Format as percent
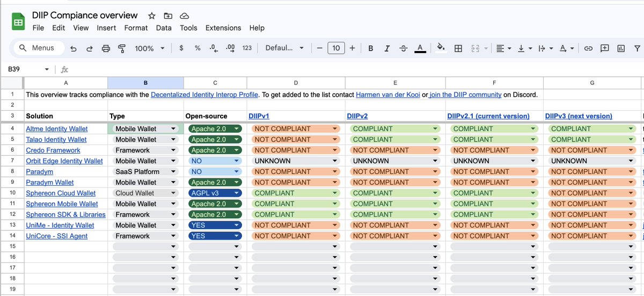The height and width of the screenshot is (296, 644). coord(197,48)
